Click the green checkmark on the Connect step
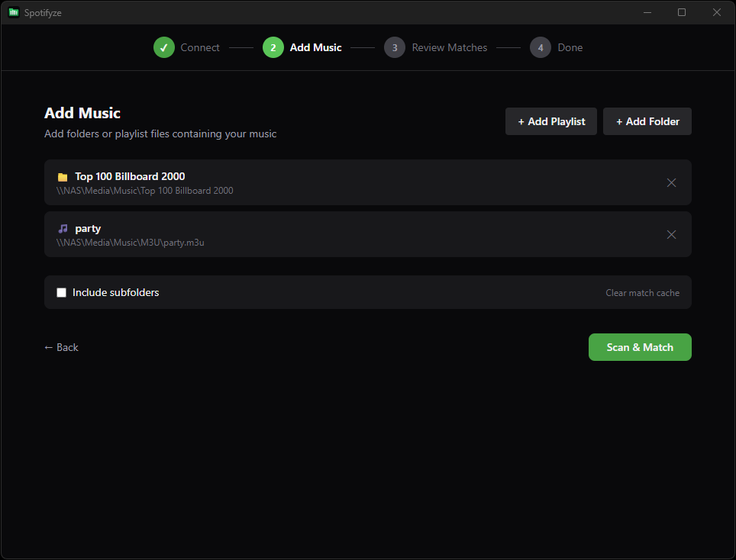The width and height of the screenshot is (736, 560). (x=163, y=47)
